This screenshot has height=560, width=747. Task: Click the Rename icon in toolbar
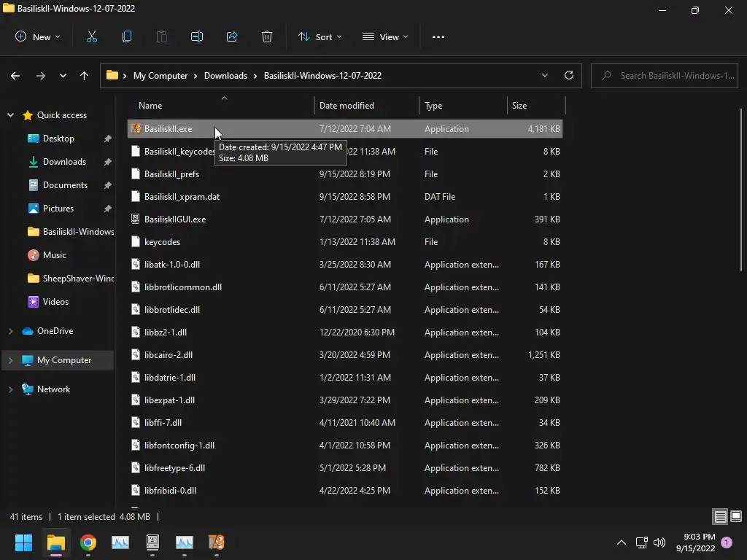(x=197, y=36)
